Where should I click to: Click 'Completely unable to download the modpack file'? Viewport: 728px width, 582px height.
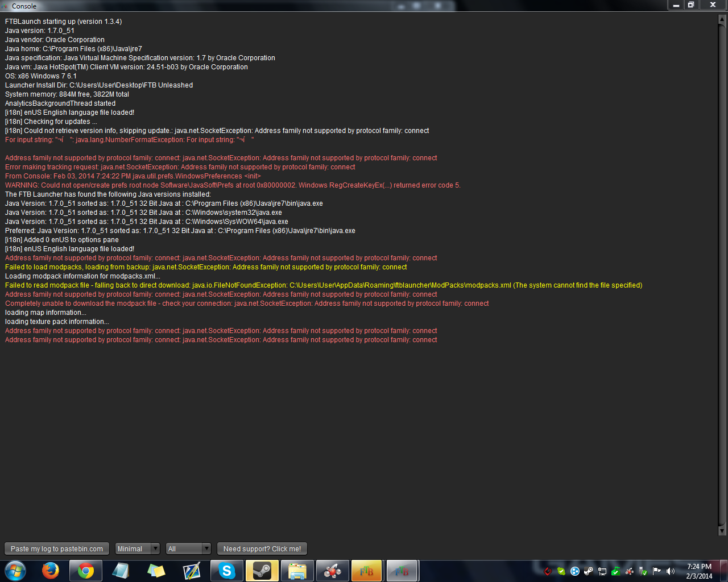pos(247,304)
